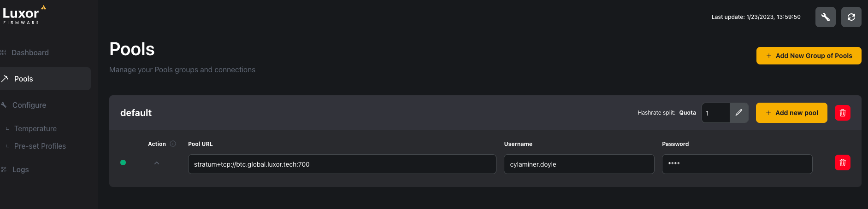The width and height of the screenshot is (868, 209).
Task: Click the Username field with cylaminer.doyle
Action: point(579,164)
